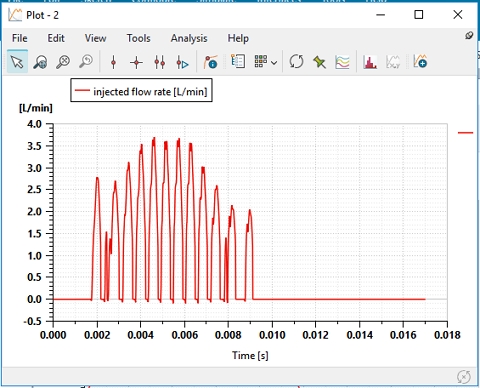This screenshot has height=388, width=480.
Task: Refresh the plot with the update icon
Action: 296,62
